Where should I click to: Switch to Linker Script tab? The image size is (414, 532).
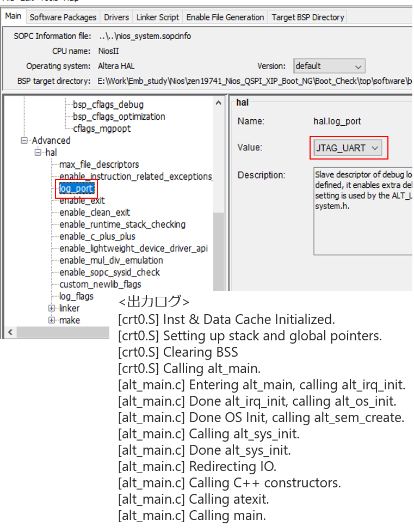[158, 17]
